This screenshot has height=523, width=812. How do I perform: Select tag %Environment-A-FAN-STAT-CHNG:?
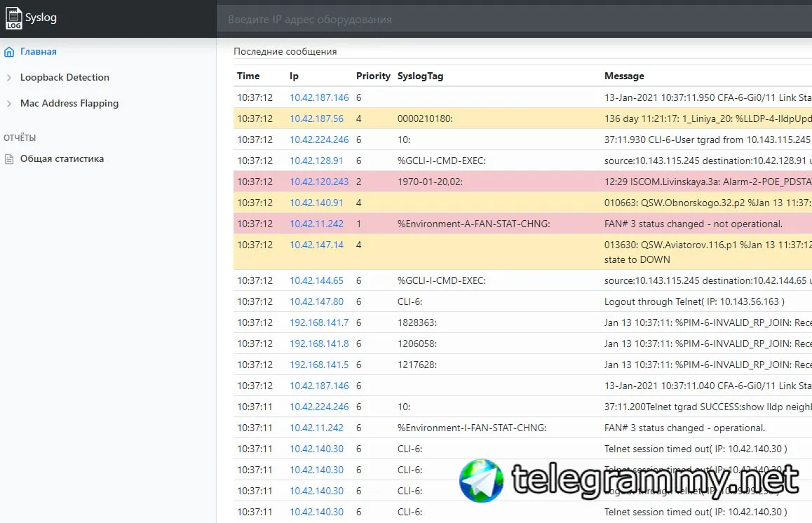[x=473, y=224]
